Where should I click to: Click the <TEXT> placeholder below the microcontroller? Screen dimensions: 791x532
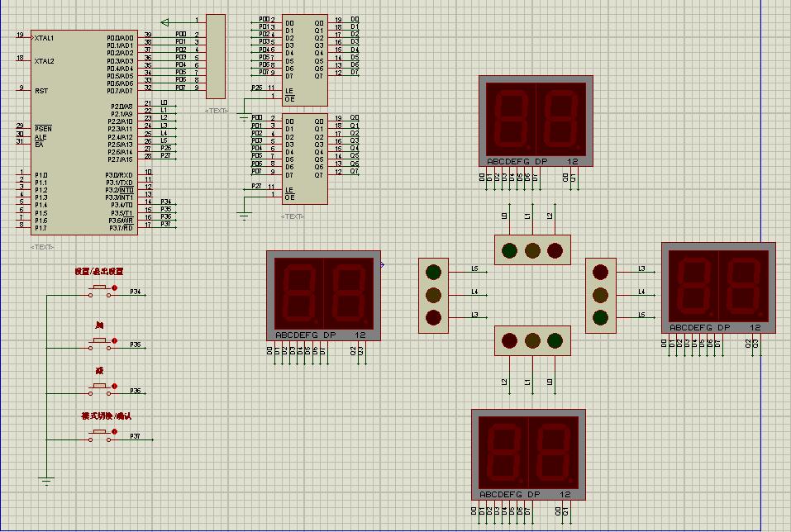[x=42, y=247]
